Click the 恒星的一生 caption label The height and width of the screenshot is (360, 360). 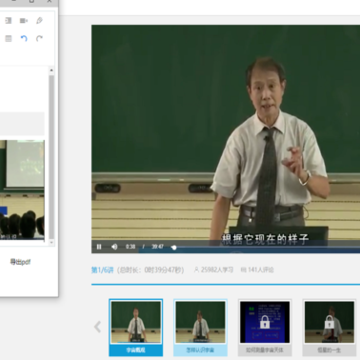point(329,350)
